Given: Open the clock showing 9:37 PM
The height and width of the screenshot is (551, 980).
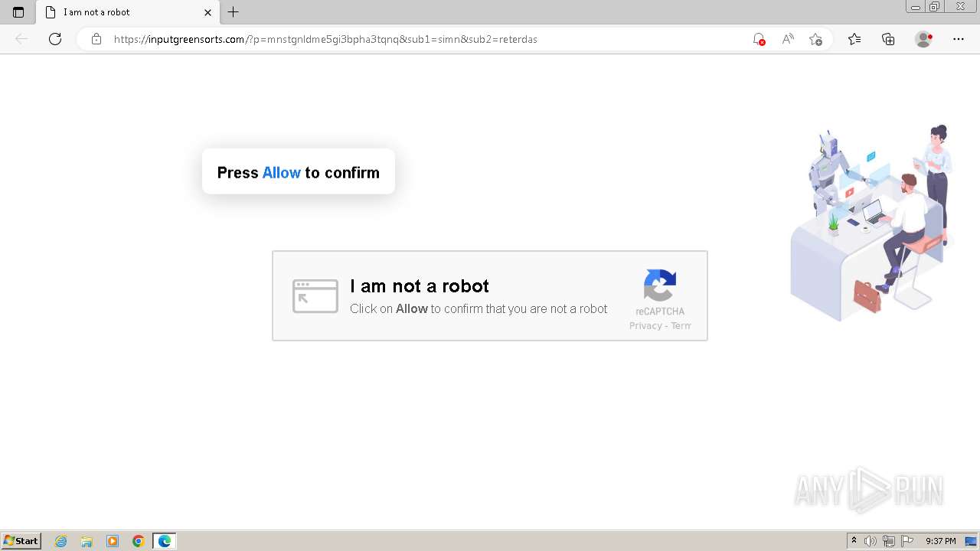Looking at the screenshot, I should 941,541.
